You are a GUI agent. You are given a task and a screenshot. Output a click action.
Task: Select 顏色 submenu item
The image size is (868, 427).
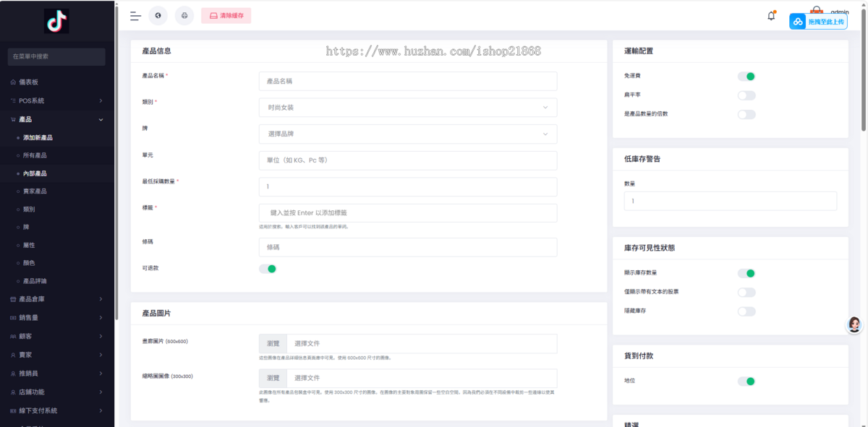[29, 263]
